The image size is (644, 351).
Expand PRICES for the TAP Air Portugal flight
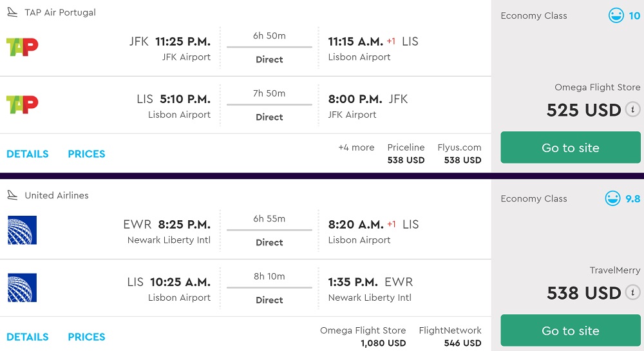(x=86, y=154)
